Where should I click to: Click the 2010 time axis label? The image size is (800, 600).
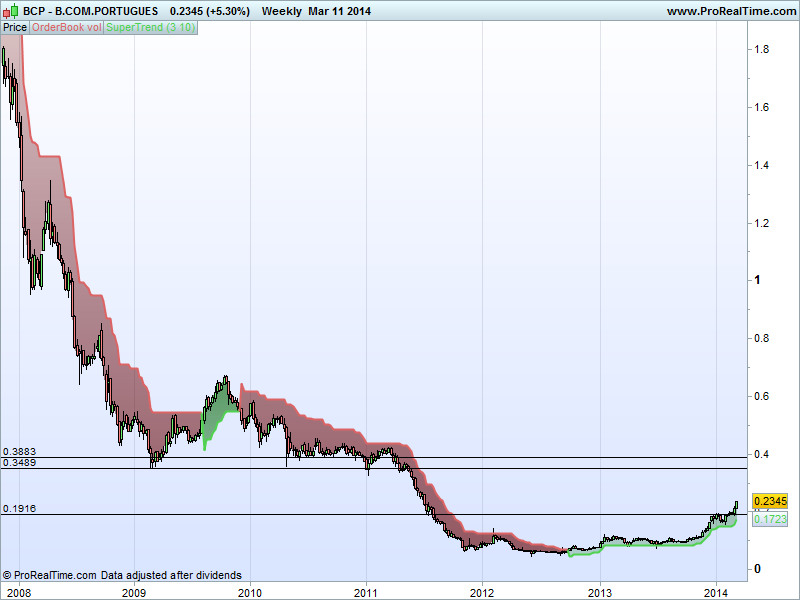(250, 593)
